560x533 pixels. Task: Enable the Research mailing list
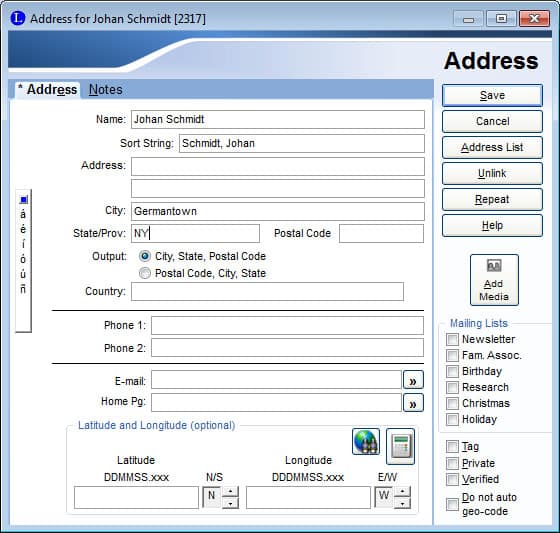click(x=452, y=387)
